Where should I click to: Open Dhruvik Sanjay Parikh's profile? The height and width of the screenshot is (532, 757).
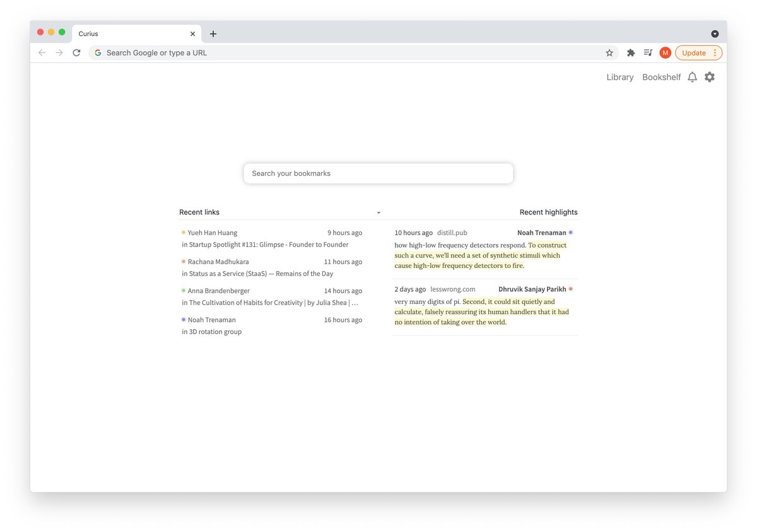(532, 289)
